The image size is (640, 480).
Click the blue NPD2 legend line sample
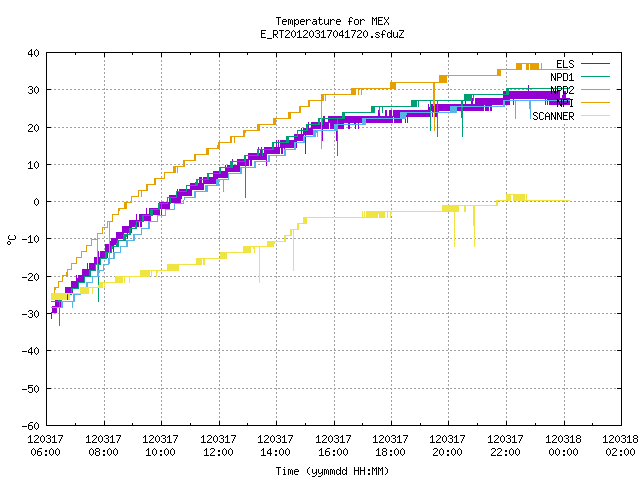tap(595, 89)
